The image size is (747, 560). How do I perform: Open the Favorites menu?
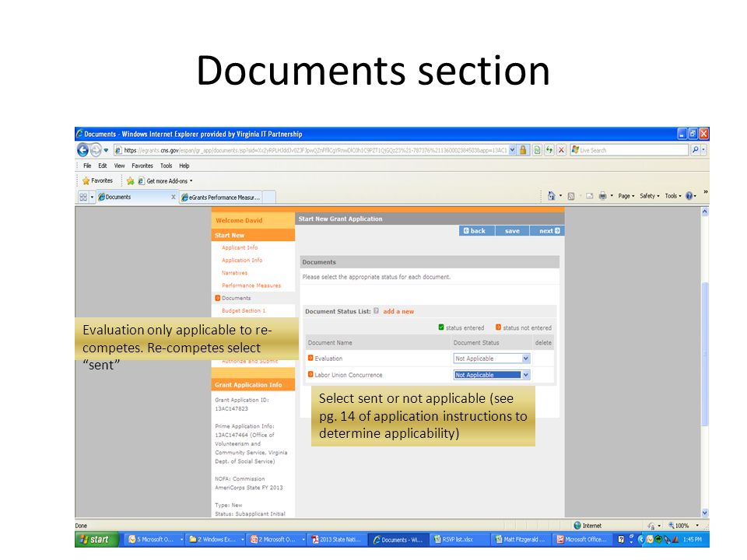pos(142,166)
